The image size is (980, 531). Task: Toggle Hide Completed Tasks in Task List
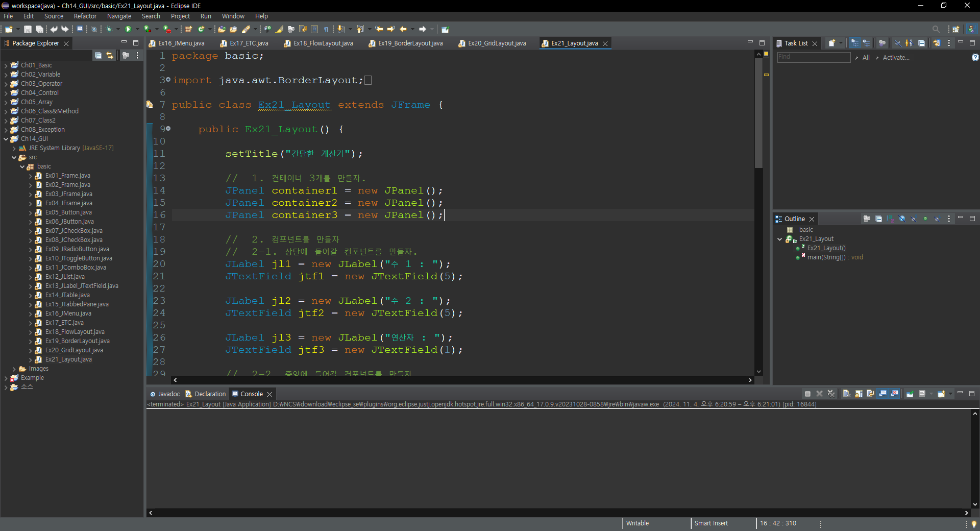(x=897, y=43)
